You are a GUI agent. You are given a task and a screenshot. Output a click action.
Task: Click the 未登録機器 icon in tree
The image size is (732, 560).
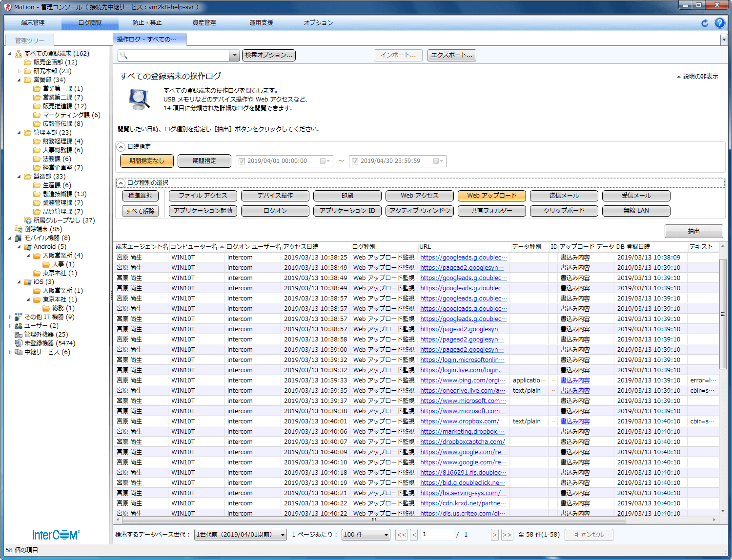[19, 343]
